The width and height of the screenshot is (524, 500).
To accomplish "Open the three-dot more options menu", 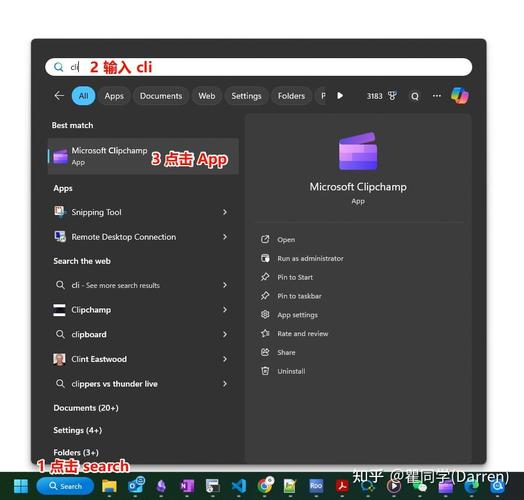I will [x=437, y=96].
